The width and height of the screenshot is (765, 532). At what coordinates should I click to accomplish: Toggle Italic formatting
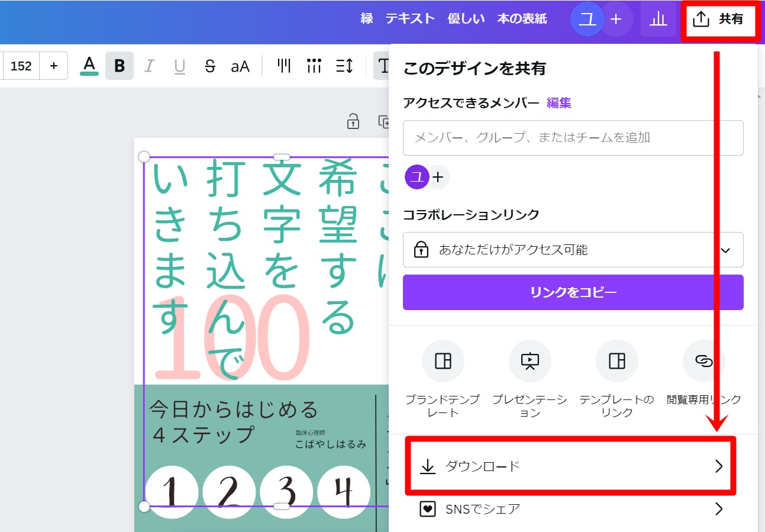click(x=149, y=66)
